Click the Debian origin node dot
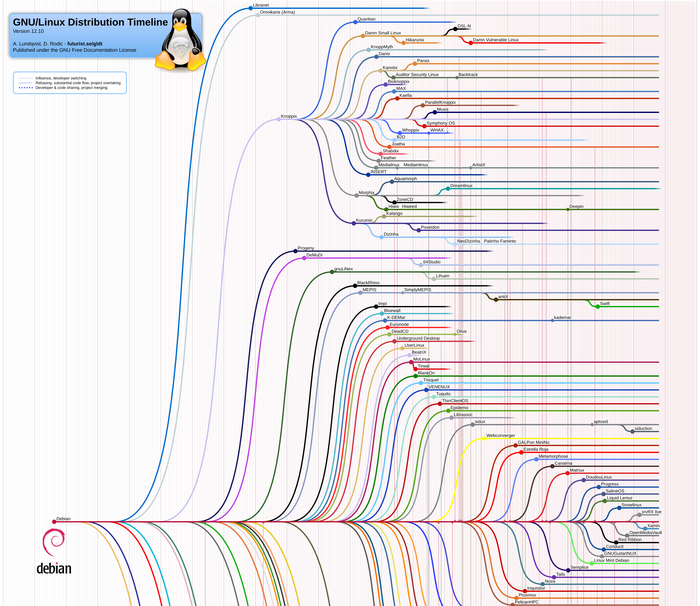Viewport: 700px width, 606px height. coord(54,522)
